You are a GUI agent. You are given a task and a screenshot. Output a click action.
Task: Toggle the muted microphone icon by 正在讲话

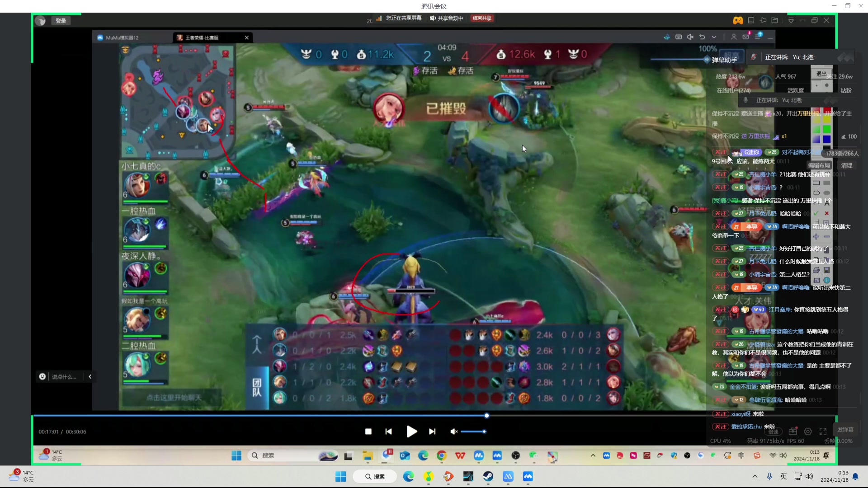754,57
